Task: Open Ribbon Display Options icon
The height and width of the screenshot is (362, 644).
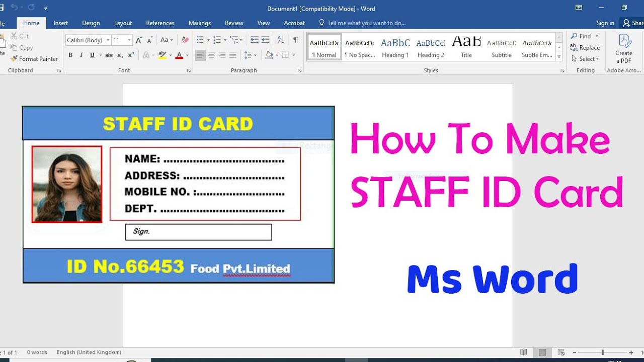Action: [x=579, y=8]
